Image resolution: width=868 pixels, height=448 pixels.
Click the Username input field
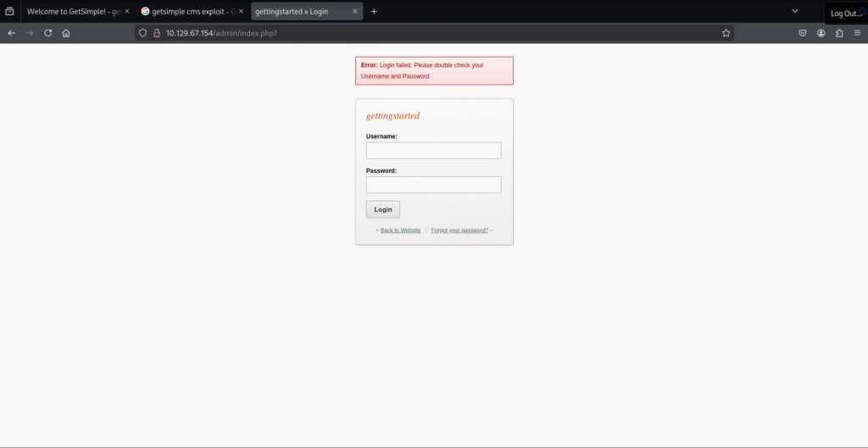tap(433, 151)
